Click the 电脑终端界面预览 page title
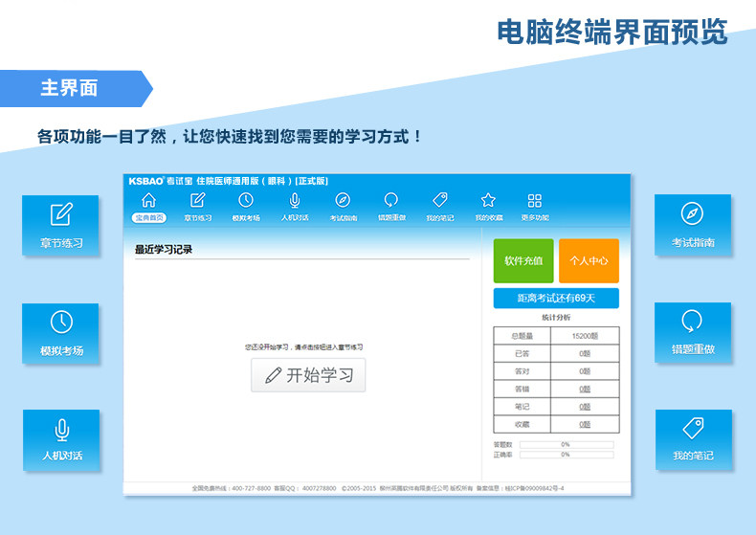 tap(612, 32)
